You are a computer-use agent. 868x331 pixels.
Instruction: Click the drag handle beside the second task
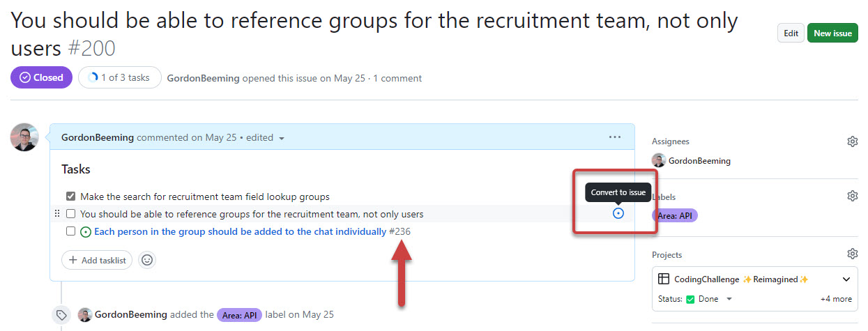click(56, 214)
